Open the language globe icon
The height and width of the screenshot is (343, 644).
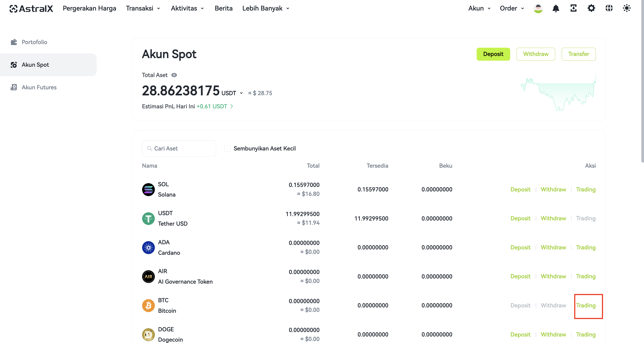609,8
